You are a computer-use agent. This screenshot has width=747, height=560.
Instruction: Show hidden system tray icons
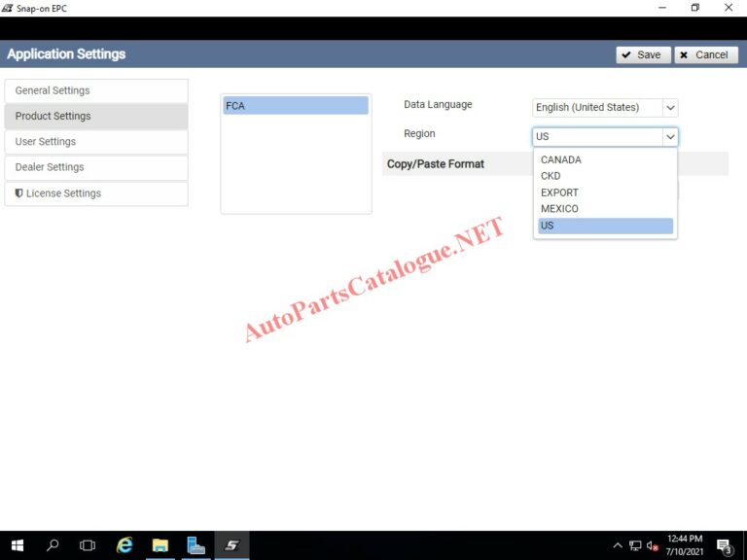click(x=618, y=545)
